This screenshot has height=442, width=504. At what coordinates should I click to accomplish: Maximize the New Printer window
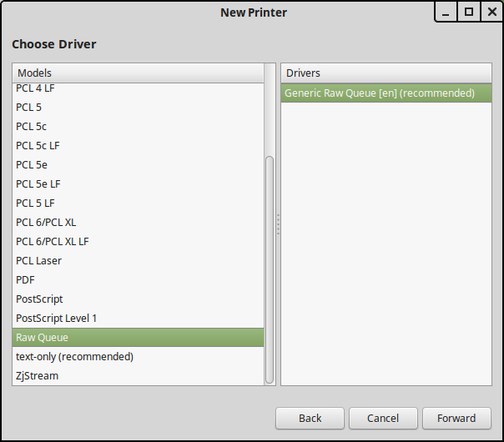pos(468,12)
